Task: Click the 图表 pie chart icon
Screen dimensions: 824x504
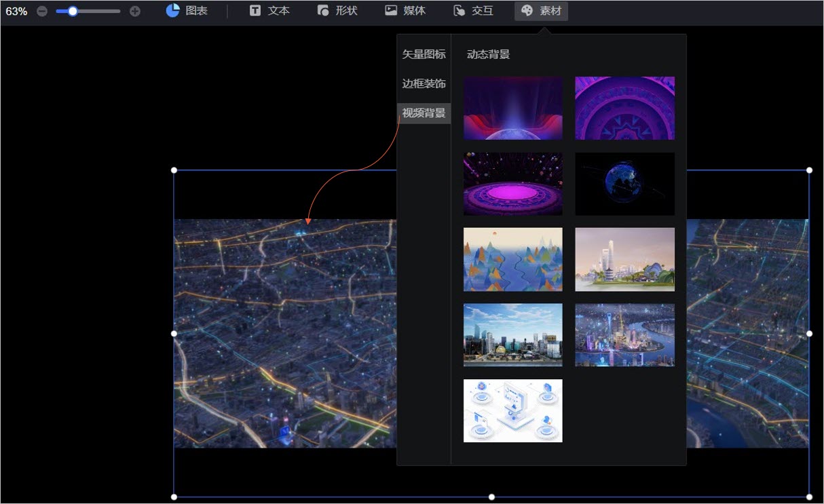Action: click(173, 11)
